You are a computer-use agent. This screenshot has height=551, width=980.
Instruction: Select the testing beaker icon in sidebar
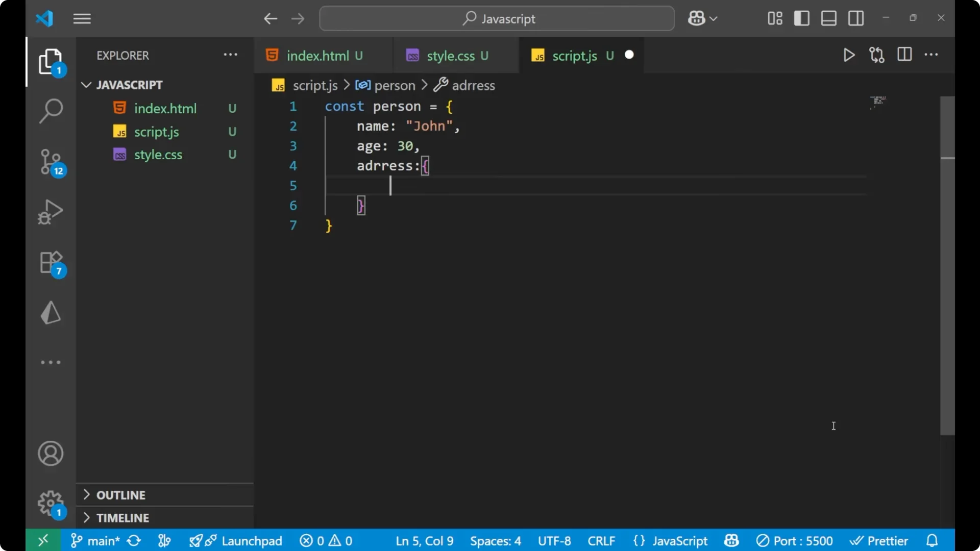pyautogui.click(x=51, y=312)
